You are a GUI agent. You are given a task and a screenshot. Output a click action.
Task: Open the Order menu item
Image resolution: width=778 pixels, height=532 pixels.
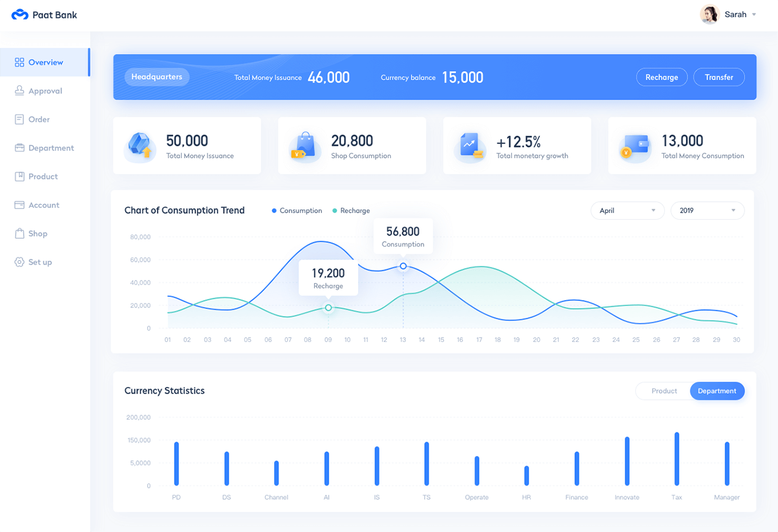(x=45, y=120)
